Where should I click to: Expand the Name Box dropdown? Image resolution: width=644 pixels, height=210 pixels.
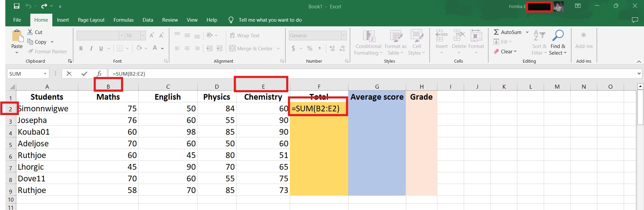45,74
